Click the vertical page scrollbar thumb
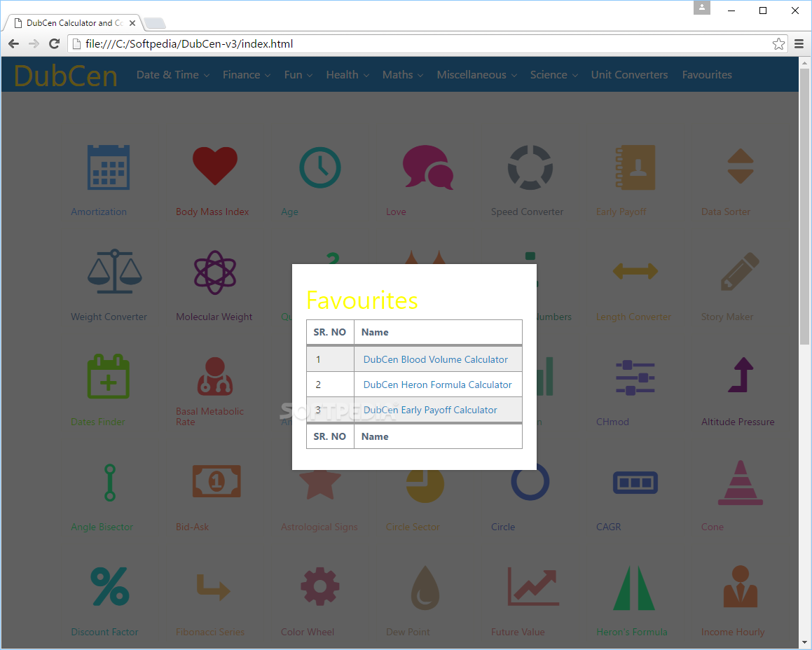 (804, 206)
